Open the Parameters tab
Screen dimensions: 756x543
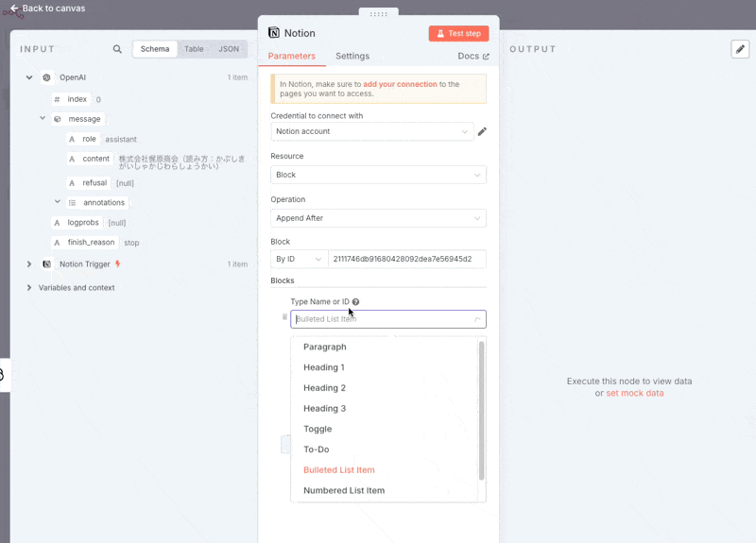(292, 56)
